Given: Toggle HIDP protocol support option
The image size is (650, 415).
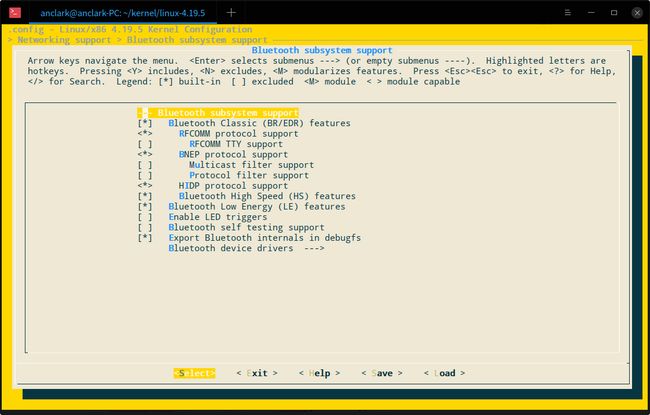Looking at the screenshot, I should coord(145,185).
